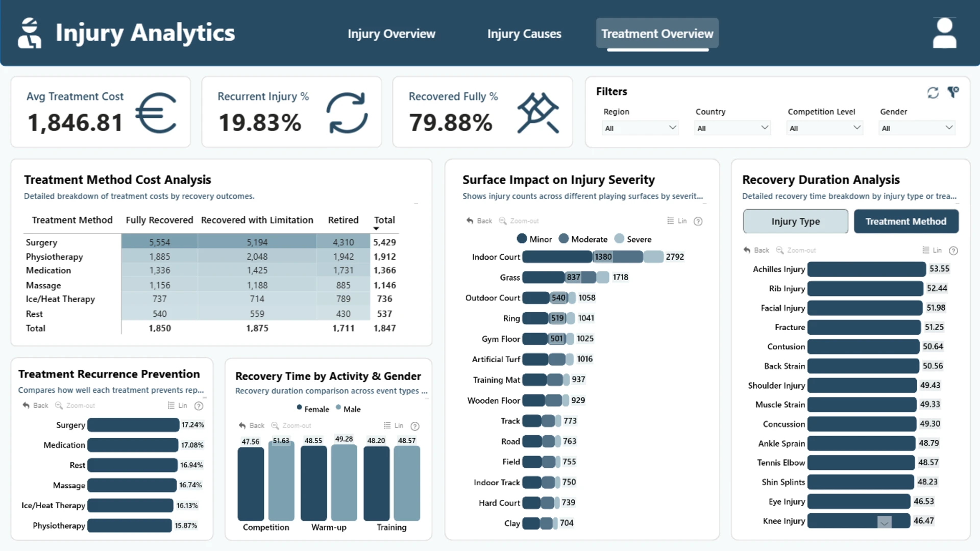Click the Injury Analytics logo icon
The height and width of the screenshot is (551, 980).
coord(30,33)
